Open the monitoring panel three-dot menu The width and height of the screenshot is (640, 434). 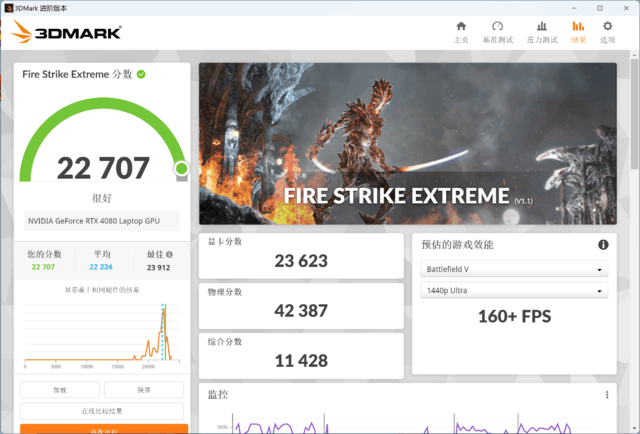(x=607, y=394)
